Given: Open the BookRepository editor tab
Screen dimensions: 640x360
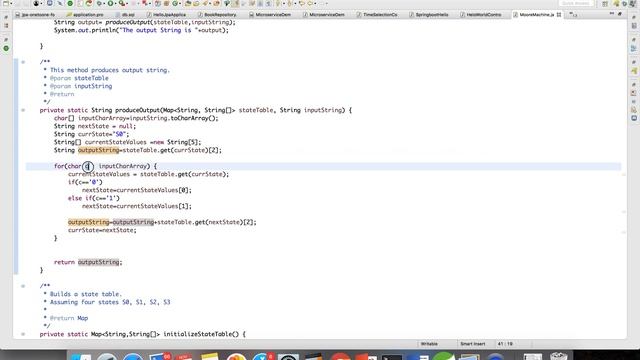Looking at the screenshot, I should pyautogui.click(x=217, y=15).
